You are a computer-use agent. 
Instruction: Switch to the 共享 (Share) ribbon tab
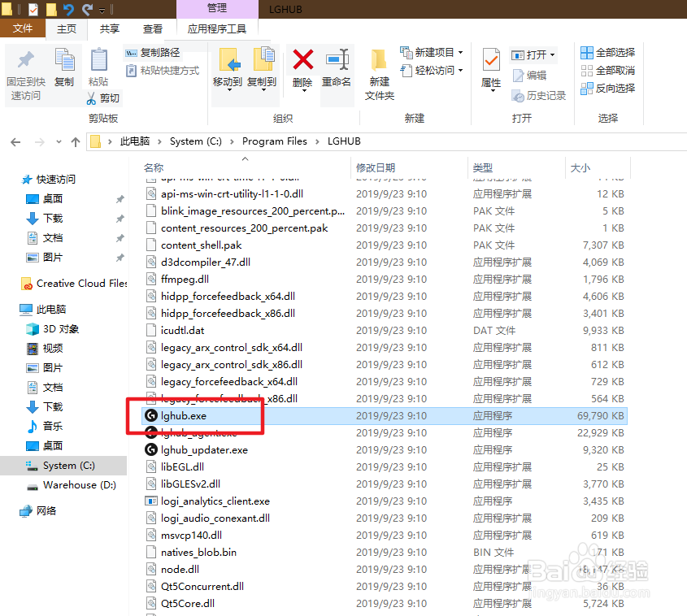point(110,29)
